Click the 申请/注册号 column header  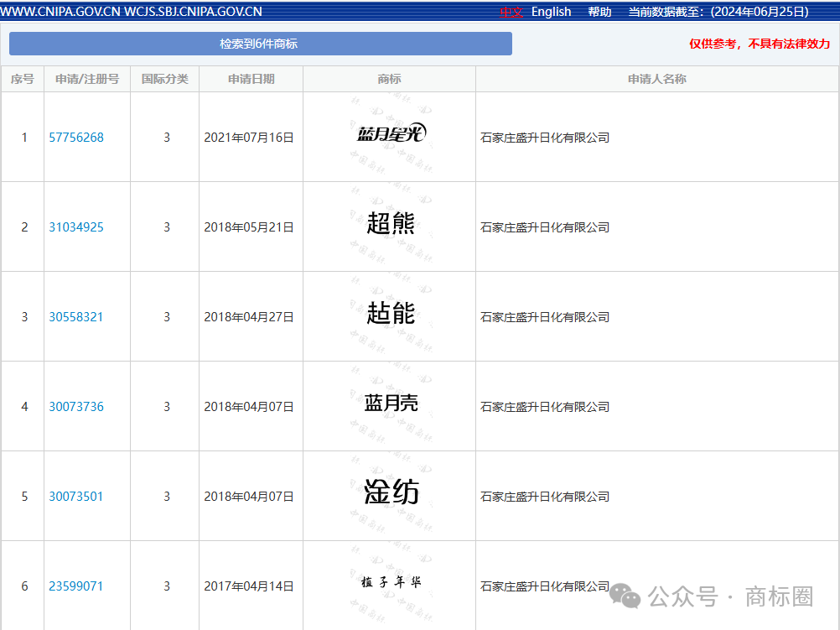point(87,79)
